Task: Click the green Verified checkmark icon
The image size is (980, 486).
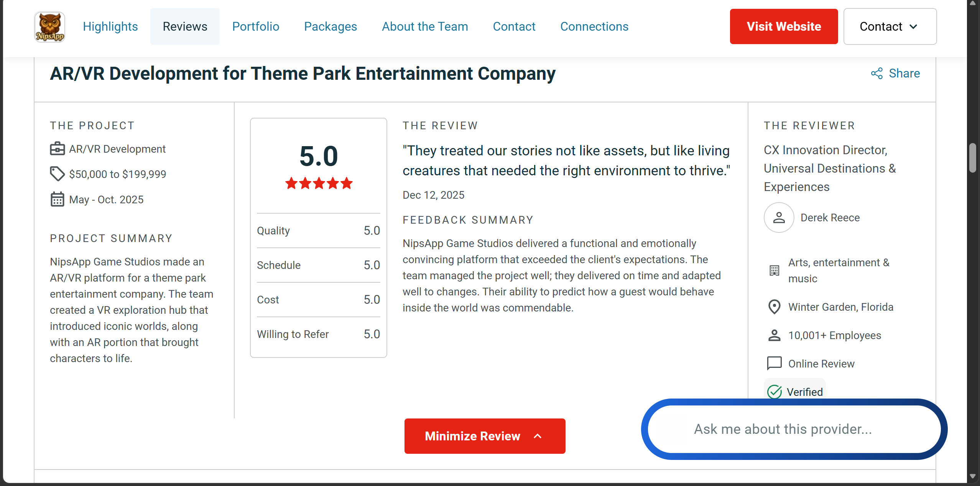Action: [x=774, y=392]
